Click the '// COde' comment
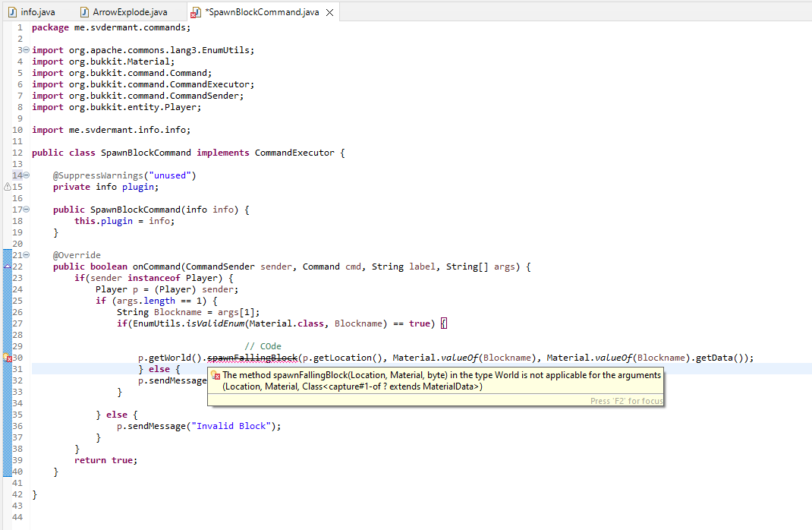This screenshot has height=530, width=812. 263,346
